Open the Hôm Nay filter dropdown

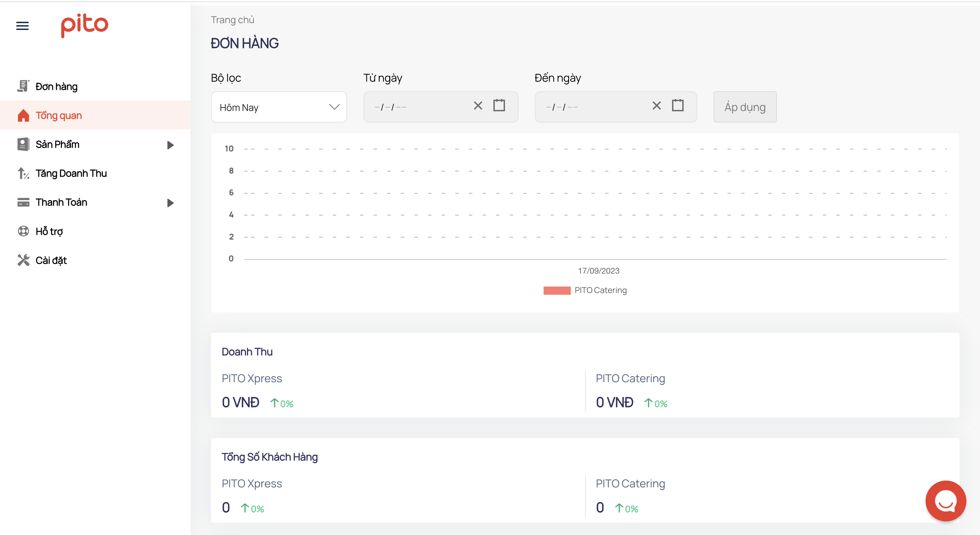279,107
